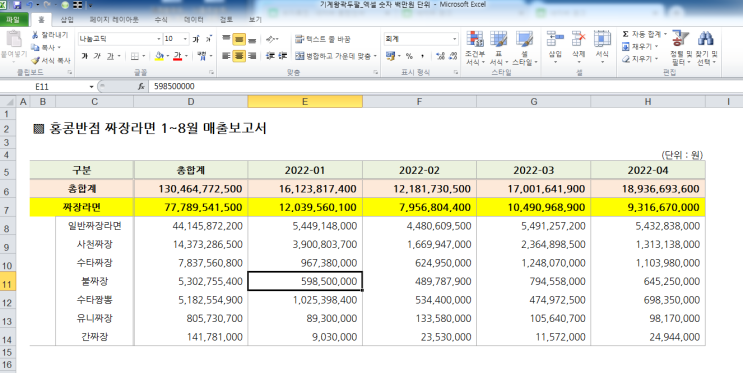The height and width of the screenshot is (373, 743).
Task: Click the fx insert function button
Action: point(141,86)
